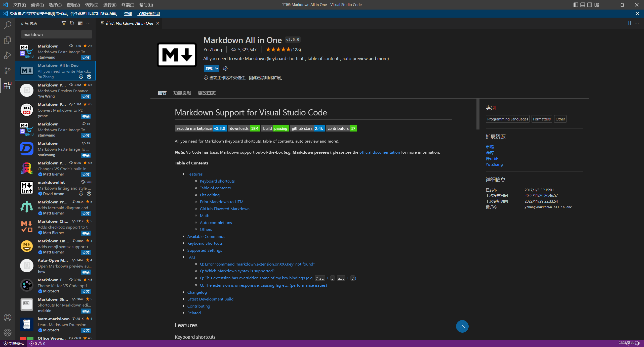Switch to the 功能贡献 tab
644x347 pixels.
[x=182, y=93]
